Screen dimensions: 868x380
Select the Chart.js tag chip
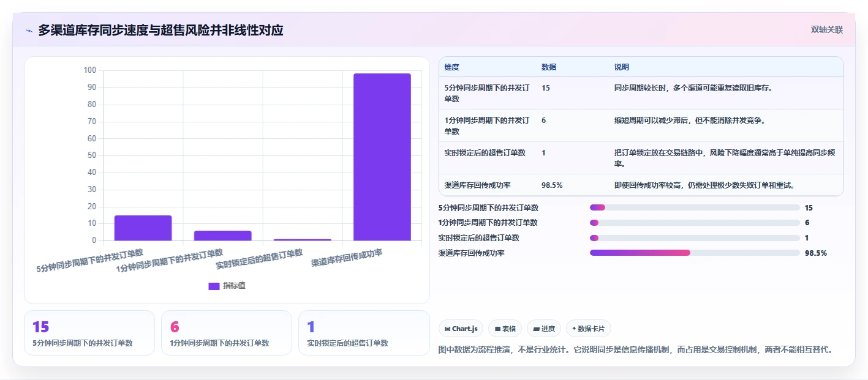point(461,329)
